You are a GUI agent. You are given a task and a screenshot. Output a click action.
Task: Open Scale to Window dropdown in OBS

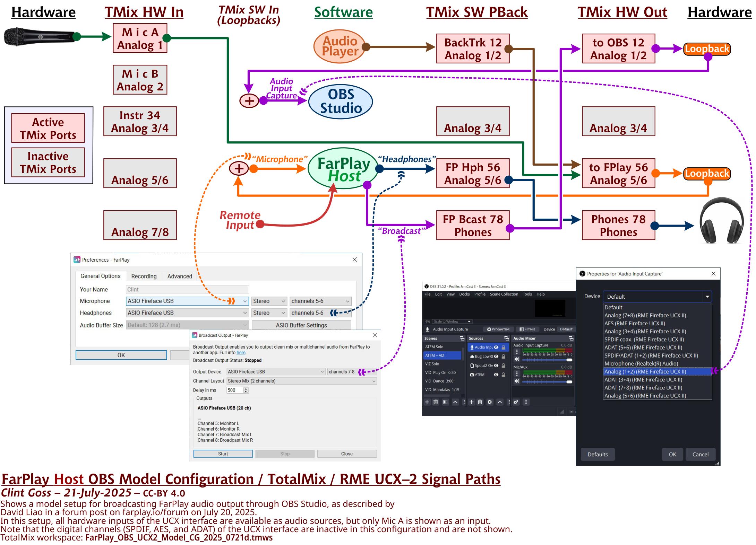tap(452, 322)
